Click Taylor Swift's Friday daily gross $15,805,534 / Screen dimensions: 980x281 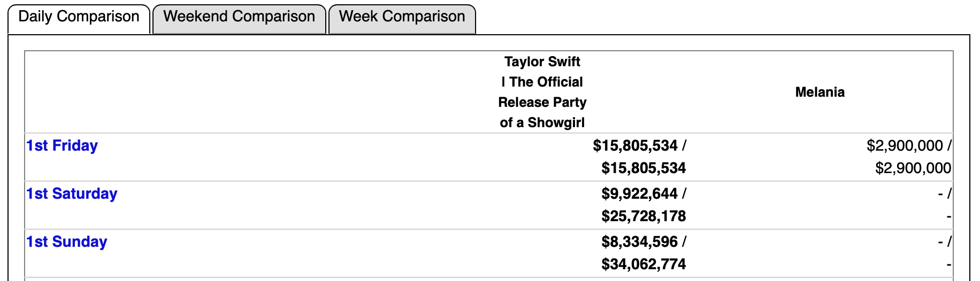[x=639, y=146]
